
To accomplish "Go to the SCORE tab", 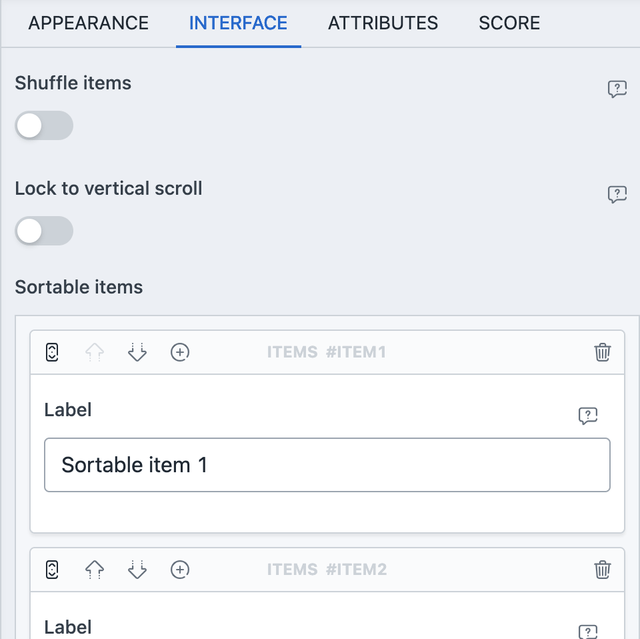I will [x=509, y=23].
